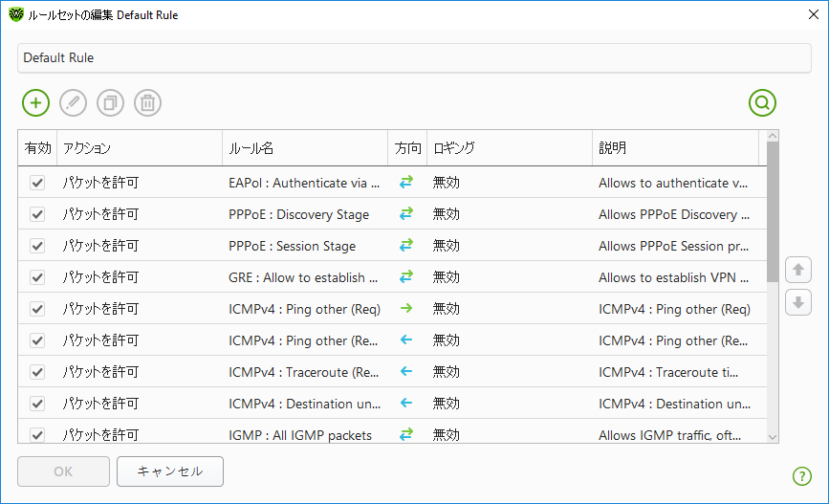The image size is (829, 504).
Task: Click the move rule up arrow
Action: 797,270
